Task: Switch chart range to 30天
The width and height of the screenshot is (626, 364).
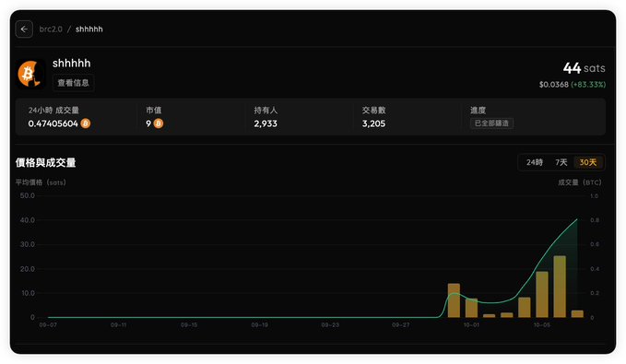Action: (x=588, y=162)
